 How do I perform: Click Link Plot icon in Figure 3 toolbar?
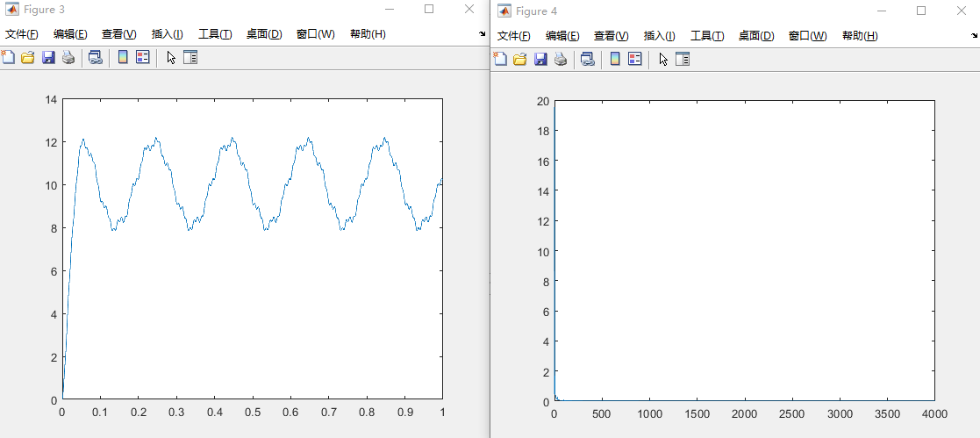[x=95, y=58]
